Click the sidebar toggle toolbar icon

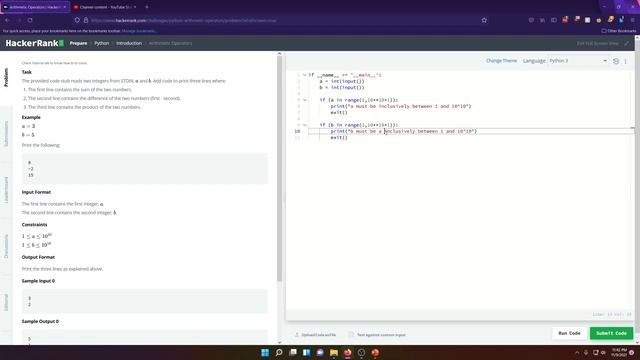coord(554,20)
